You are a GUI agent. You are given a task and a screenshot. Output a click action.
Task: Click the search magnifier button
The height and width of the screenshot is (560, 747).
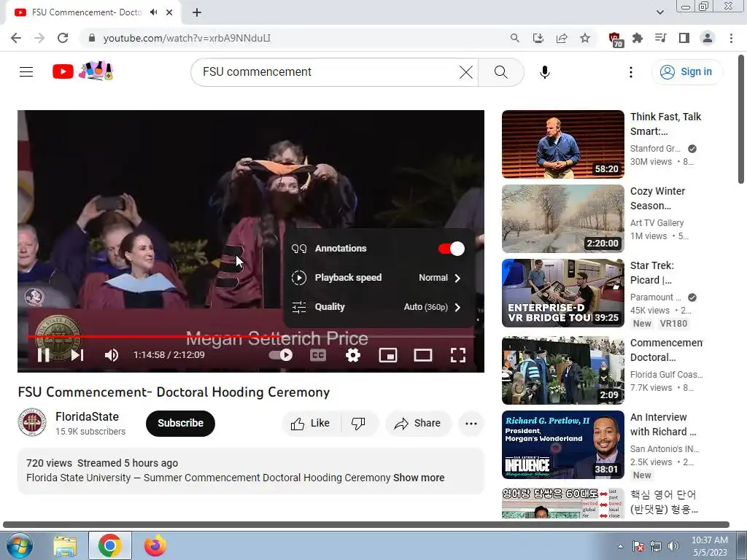click(500, 72)
